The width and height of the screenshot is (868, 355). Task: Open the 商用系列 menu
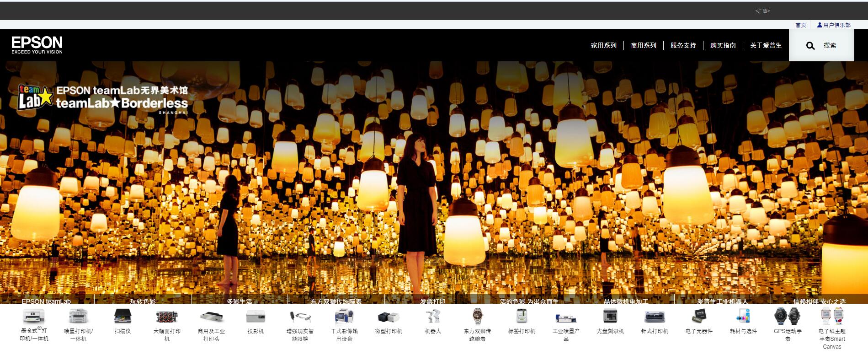(644, 45)
